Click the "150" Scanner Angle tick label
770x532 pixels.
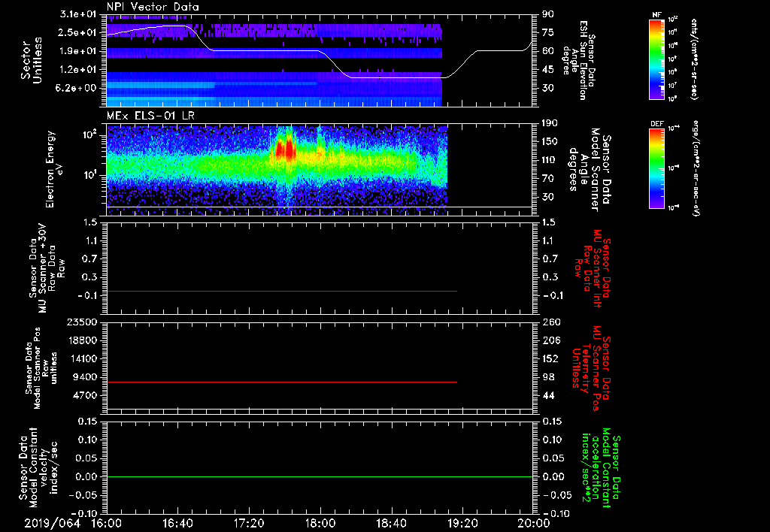551,141
